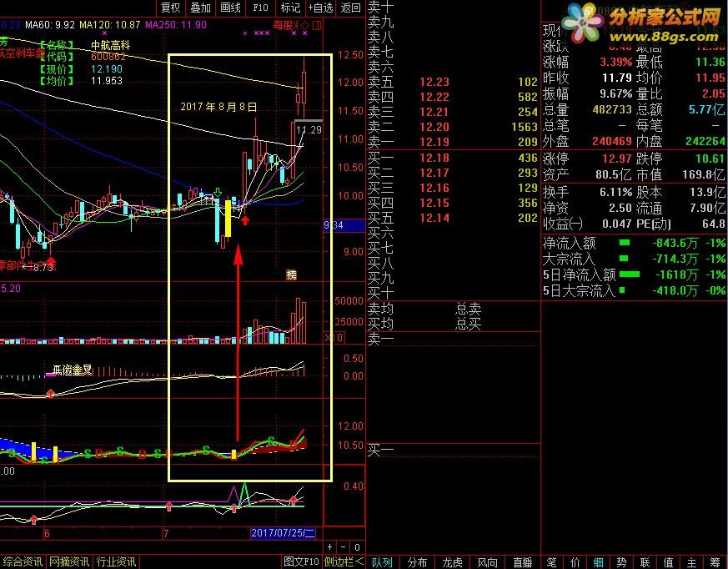
Task: Click the 外盘 value 240469
Action: coord(612,141)
